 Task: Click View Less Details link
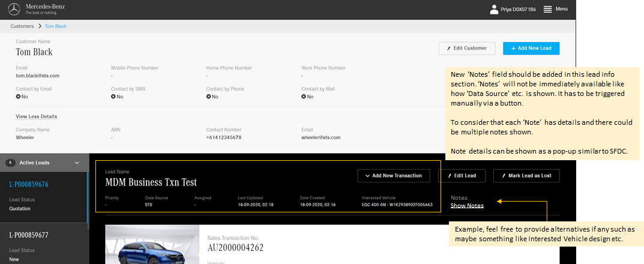(x=36, y=116)
